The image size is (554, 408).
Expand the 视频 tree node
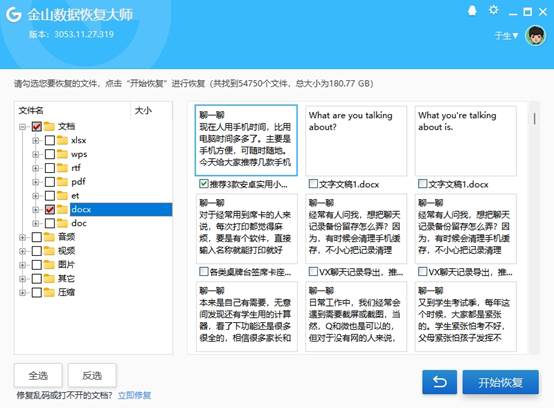[x=22, y=251]
